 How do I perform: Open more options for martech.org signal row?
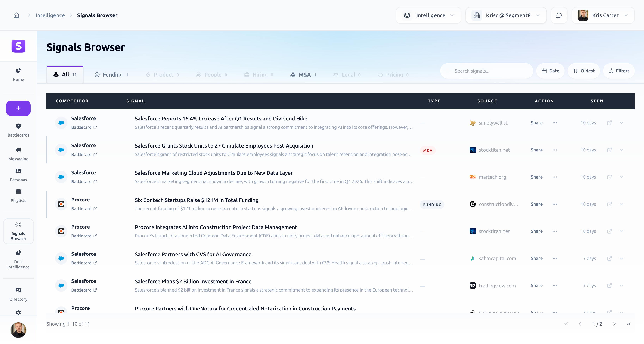[555, 177]
